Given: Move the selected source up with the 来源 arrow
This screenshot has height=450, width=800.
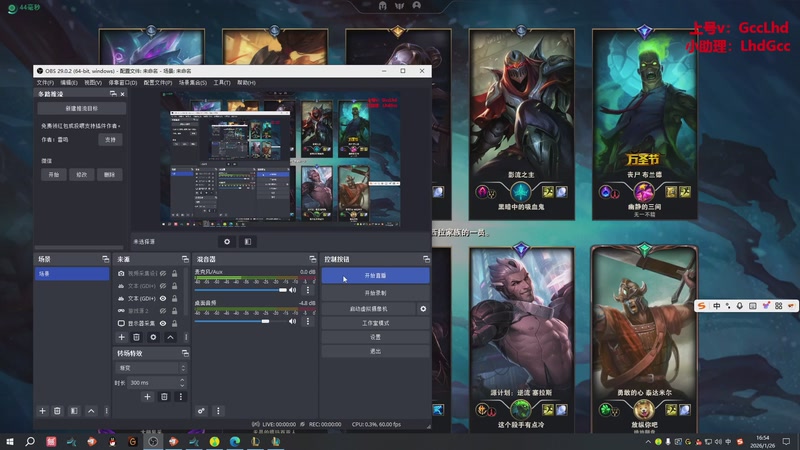Looking at the screenshot, I should (170, 337).
